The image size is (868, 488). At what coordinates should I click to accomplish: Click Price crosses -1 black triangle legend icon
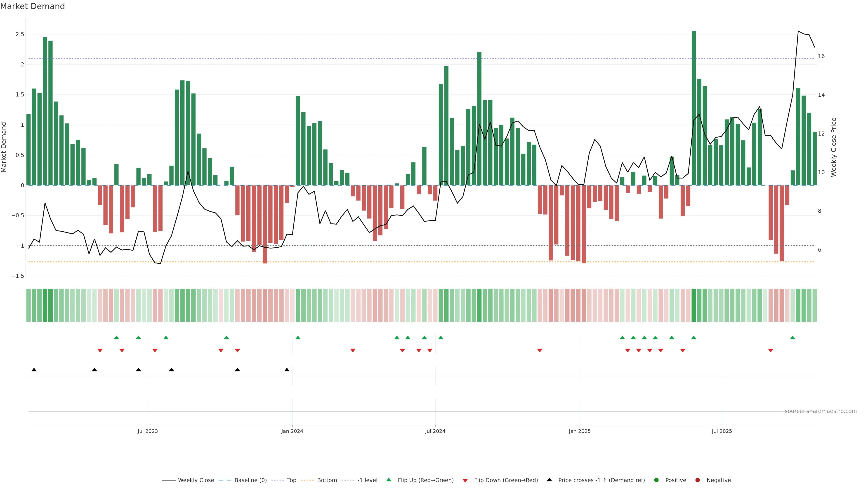(549, 480)
